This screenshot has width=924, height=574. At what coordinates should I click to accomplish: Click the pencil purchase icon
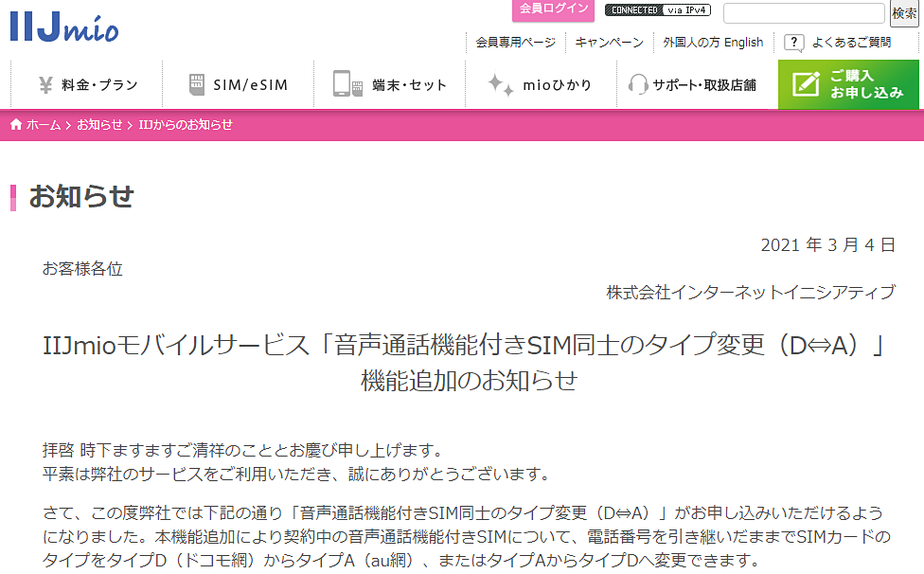tap(806, 84)
